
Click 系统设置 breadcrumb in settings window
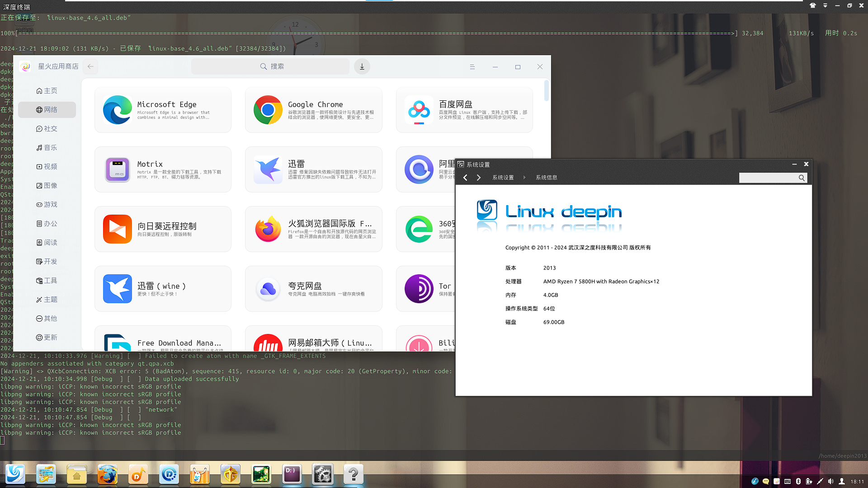pos(503,178)
